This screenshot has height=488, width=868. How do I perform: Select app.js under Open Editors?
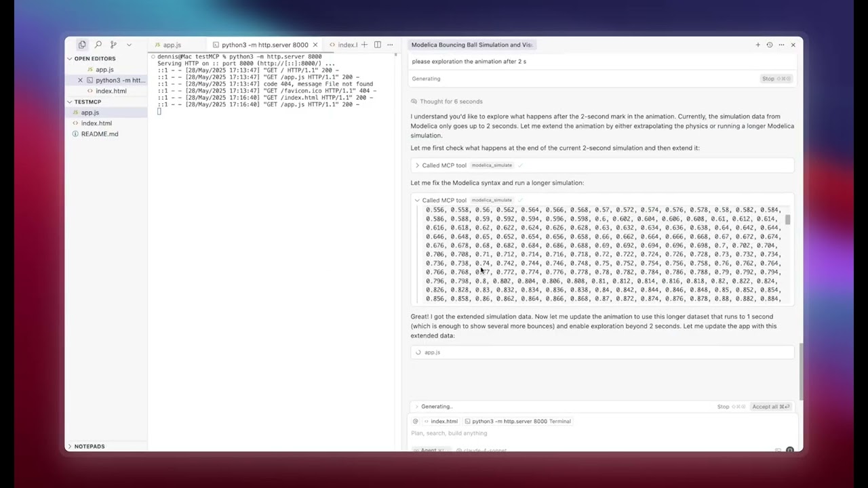coord(104,70)
